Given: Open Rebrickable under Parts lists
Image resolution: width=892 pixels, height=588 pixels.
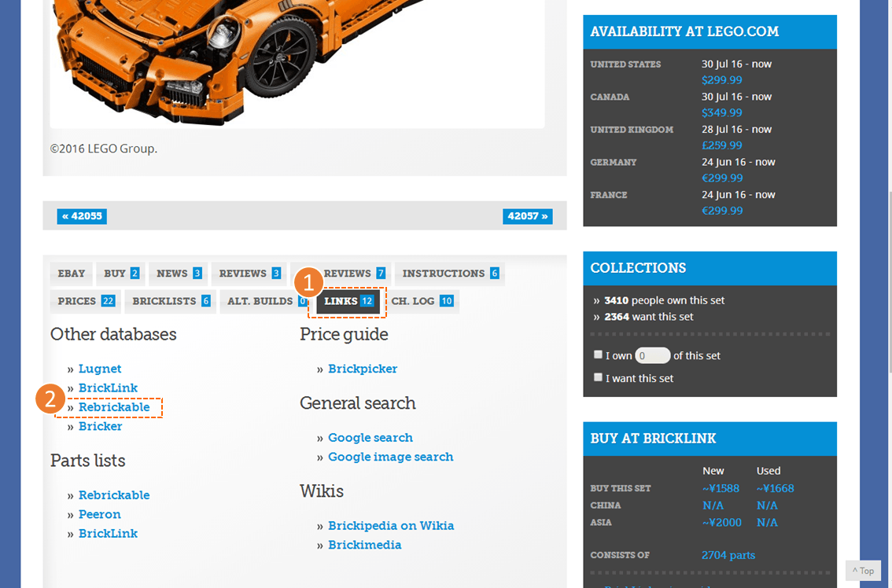Looking at the screenshot, I should tap(114, 495).
